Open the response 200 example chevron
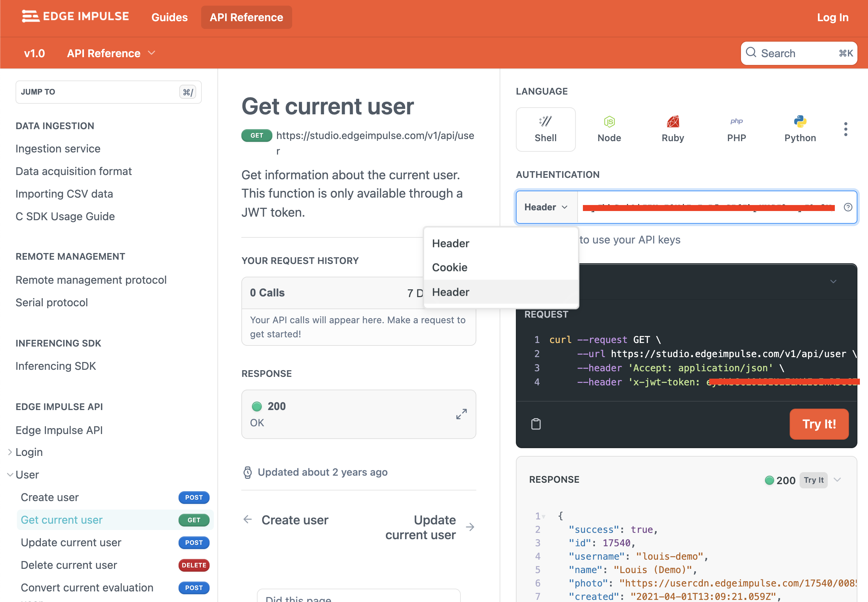 point(837,480)
